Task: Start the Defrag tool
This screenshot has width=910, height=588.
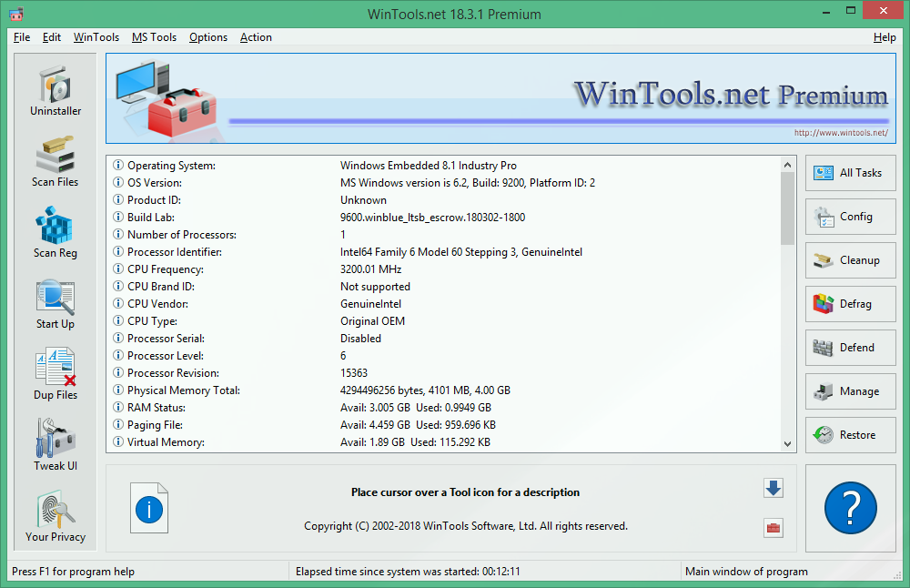Action: [850, 303]
